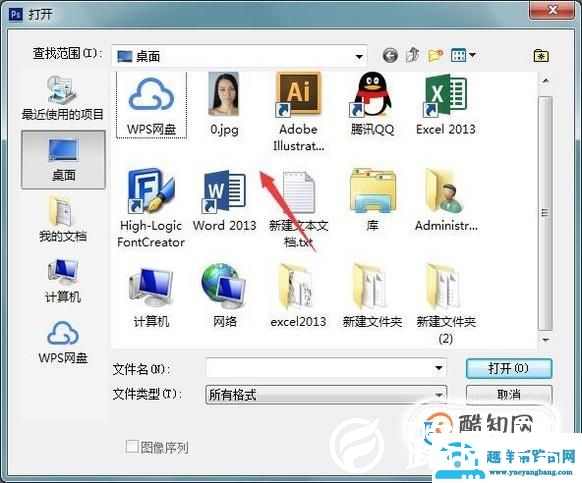Toggle the 图像序列 checkbox
The width and height of the screenshot is (582, 483).
point(132,447)
